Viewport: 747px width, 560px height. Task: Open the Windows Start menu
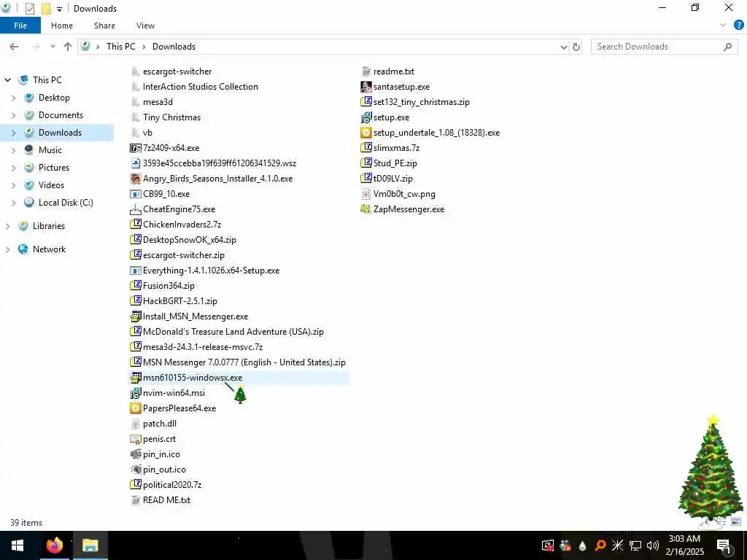18,545
